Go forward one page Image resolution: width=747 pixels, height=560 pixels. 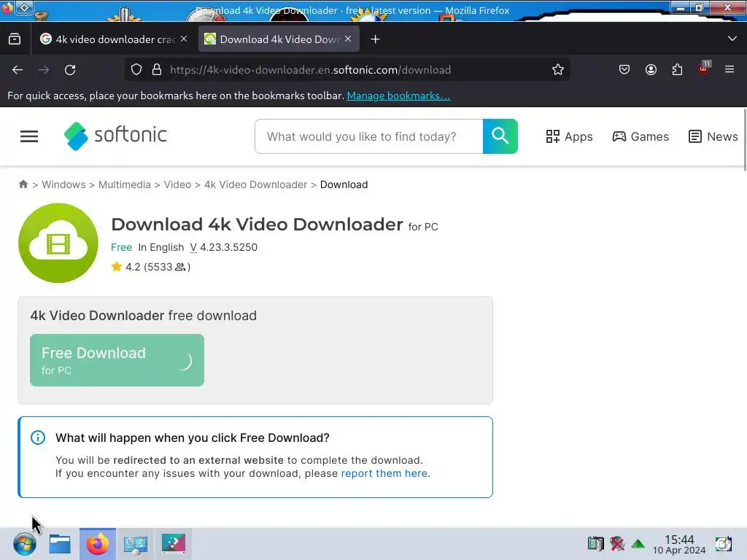pyautogui.click(x=44, y=70)
